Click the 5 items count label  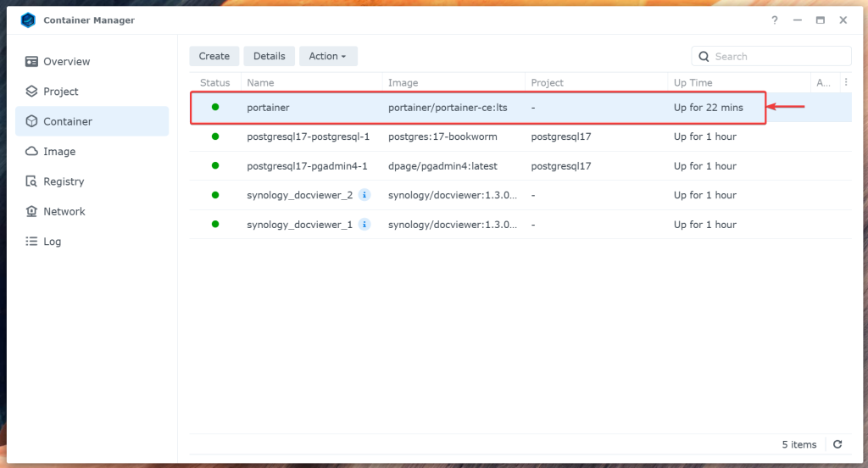798,444
